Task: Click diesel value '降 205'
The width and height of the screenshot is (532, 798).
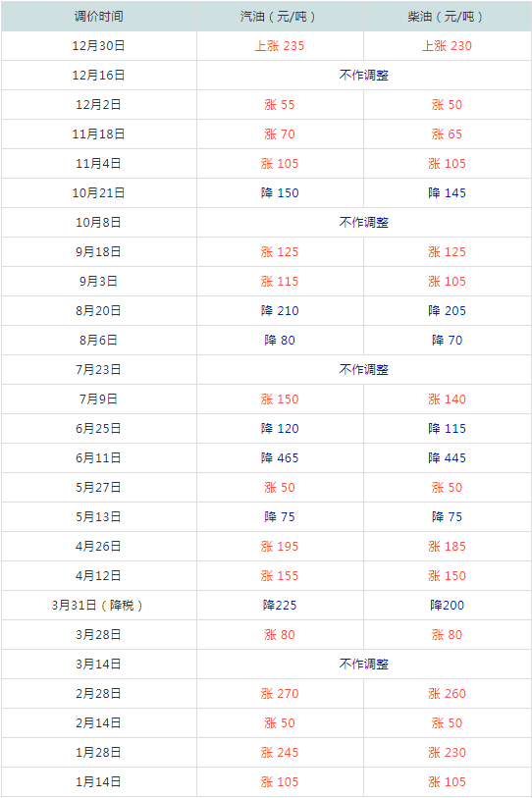Action: pos(447,311)
